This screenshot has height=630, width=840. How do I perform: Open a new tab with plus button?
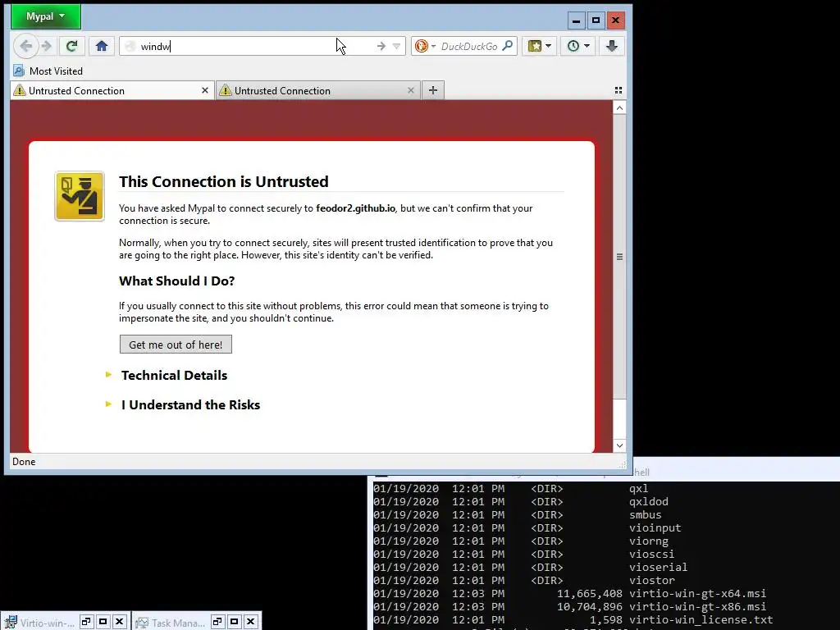pyautogui.click(x=433, y=90)
